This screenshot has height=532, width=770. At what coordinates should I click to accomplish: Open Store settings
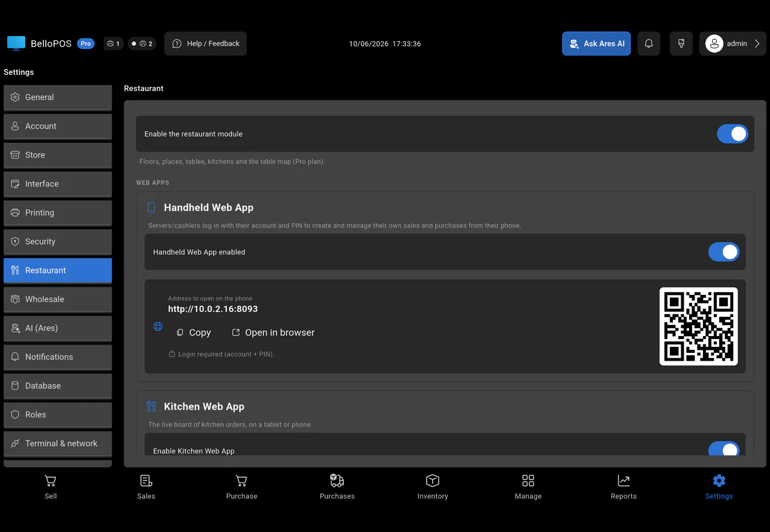(x=57, y=155)
